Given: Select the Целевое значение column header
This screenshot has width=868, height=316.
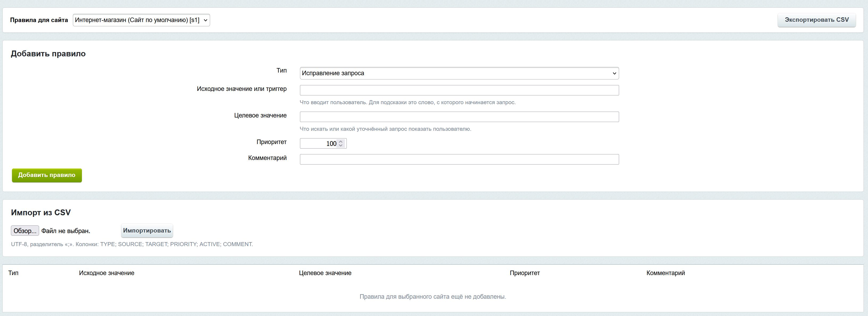Looking at the screenshot, I should pos(325,273).
